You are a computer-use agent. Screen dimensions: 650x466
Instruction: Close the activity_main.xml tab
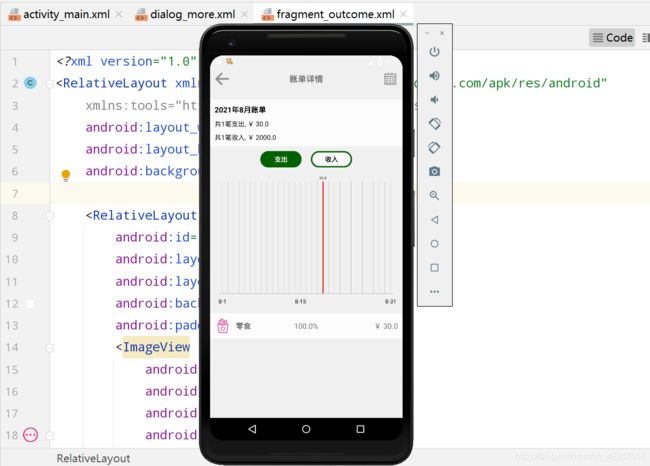(119, 15)
